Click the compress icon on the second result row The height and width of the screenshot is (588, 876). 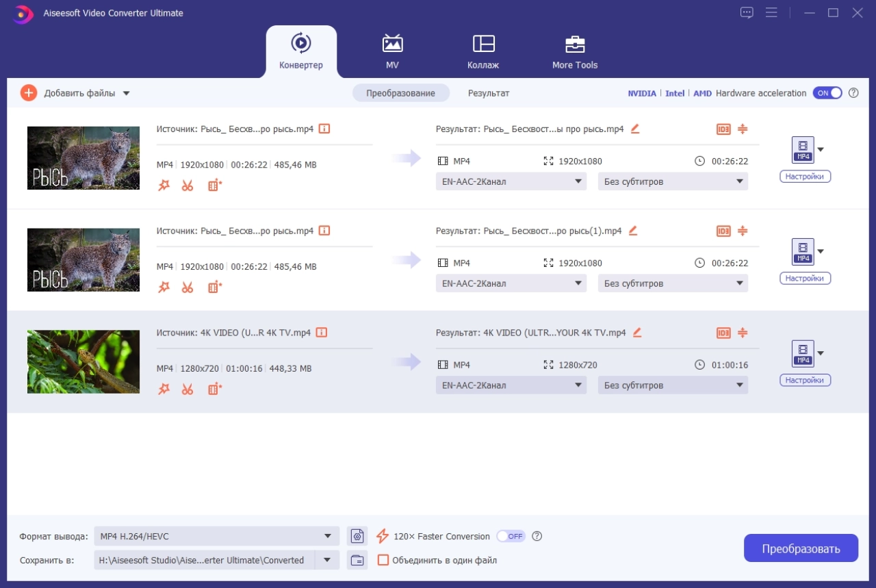click(x=743, y=231)
